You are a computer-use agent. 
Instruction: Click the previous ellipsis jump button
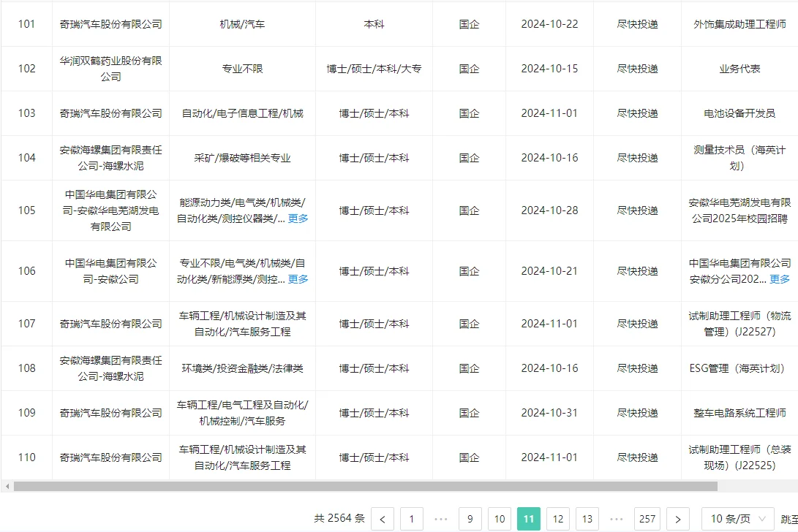[441, 519]
